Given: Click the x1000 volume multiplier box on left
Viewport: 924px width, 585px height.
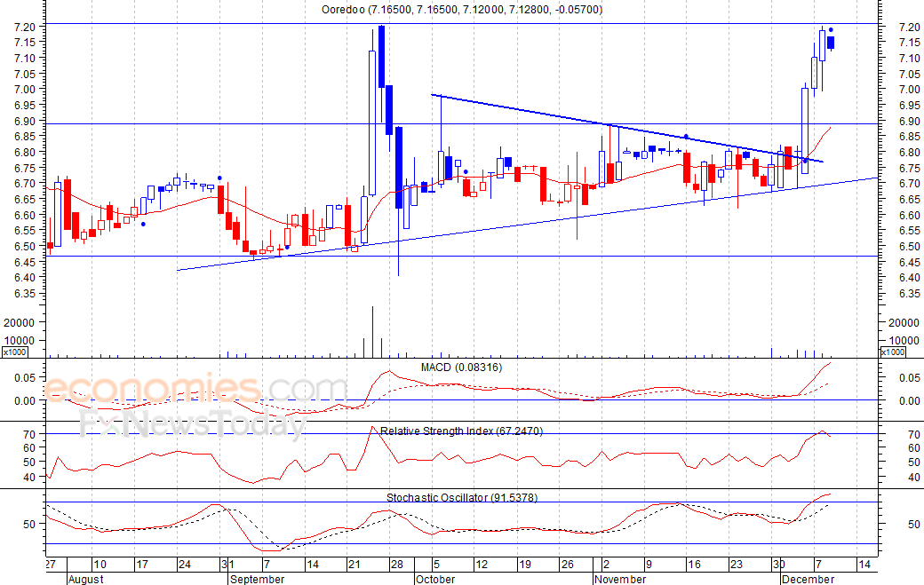Looking at the screenshot, I should [14, 352].
